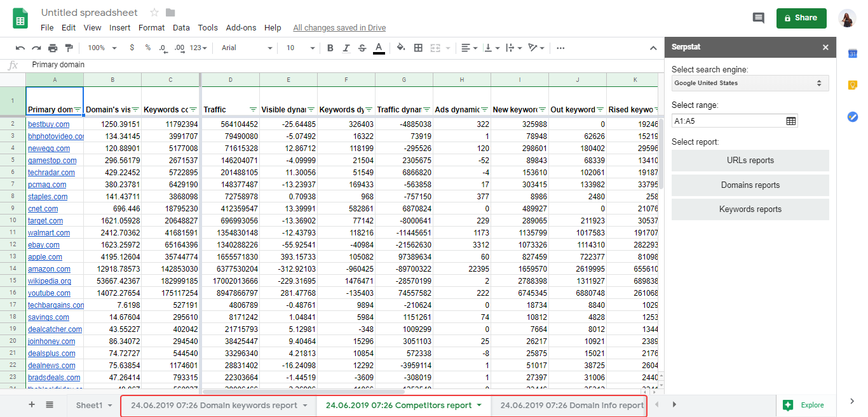
Task: Open URLs reports in Serpstat
Action: click(x=750, y=161)
